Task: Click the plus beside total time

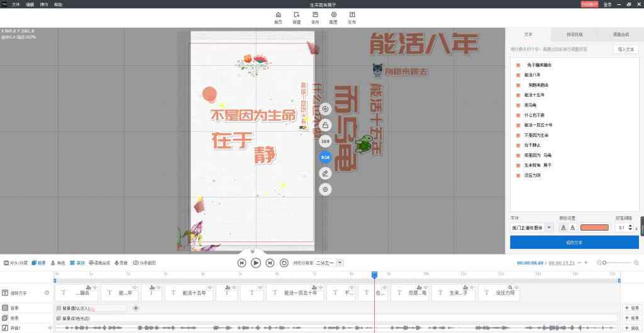Action: pos(586,263)
